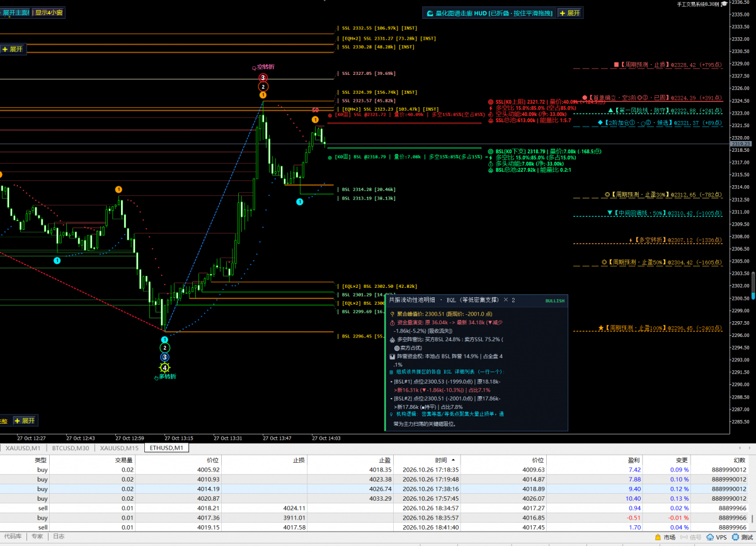Click the red square beside 周期预测·止损 label

point(616,64)
